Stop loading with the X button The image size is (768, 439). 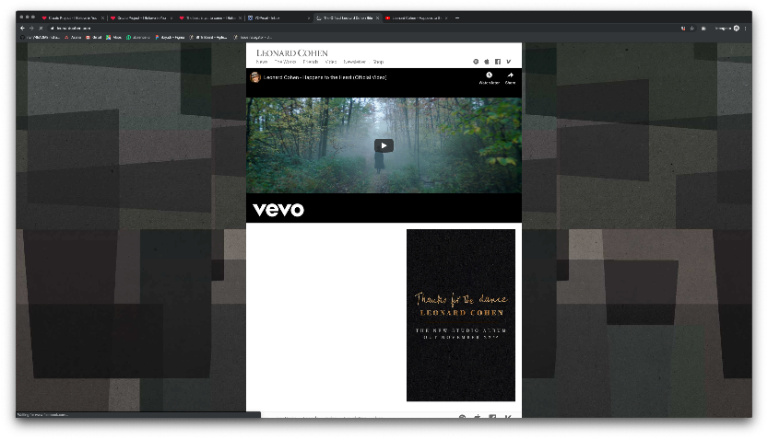(x=41, y=28)
